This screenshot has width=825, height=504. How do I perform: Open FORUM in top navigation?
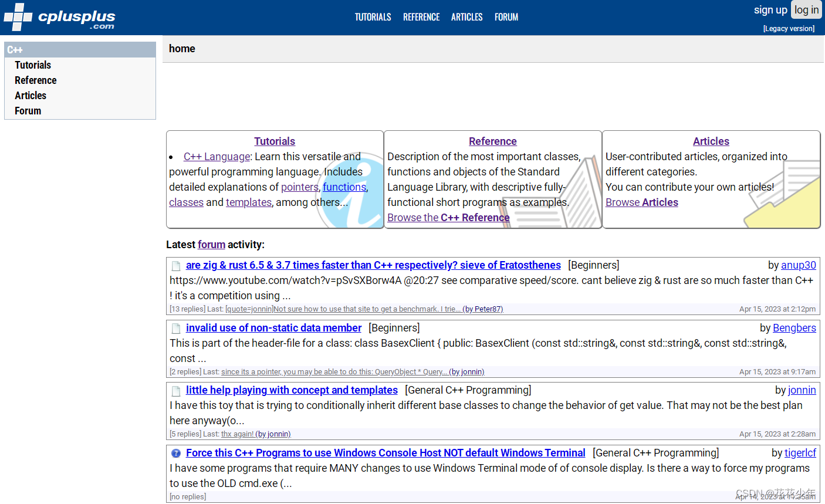point(506,17)
